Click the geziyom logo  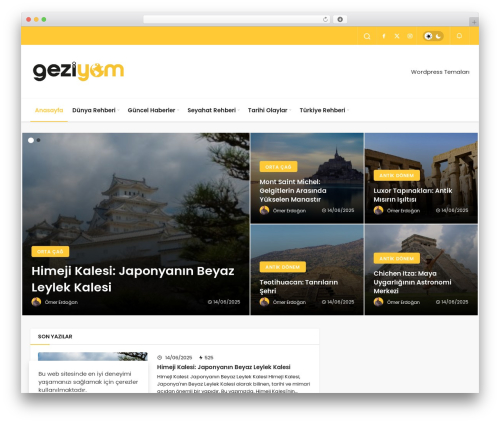pos(78,71)
